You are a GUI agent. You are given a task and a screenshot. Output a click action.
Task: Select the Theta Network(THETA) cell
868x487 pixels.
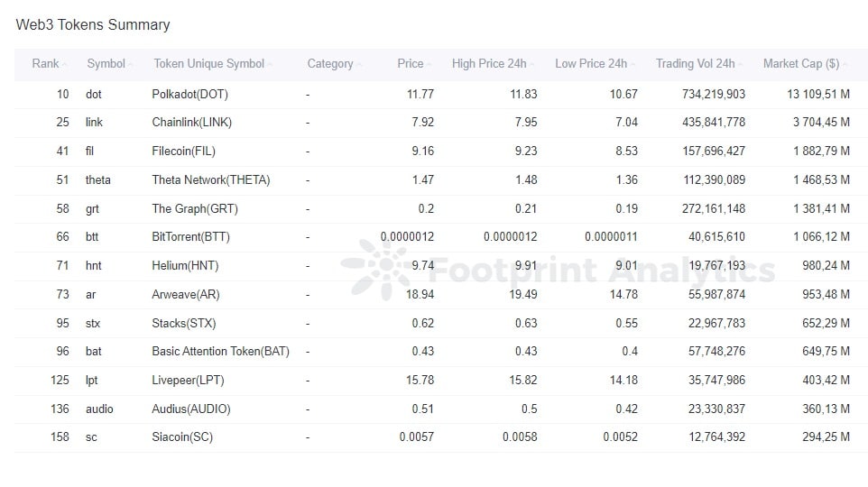211,179
